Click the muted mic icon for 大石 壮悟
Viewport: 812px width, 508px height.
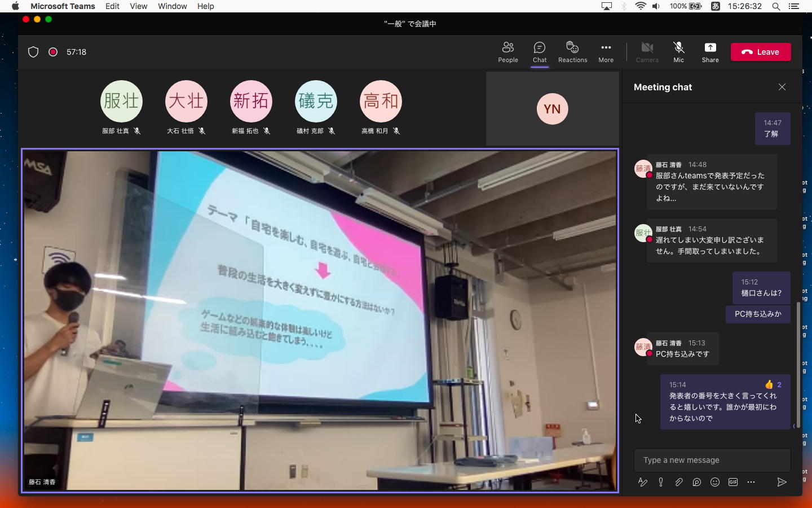[202, 131]
